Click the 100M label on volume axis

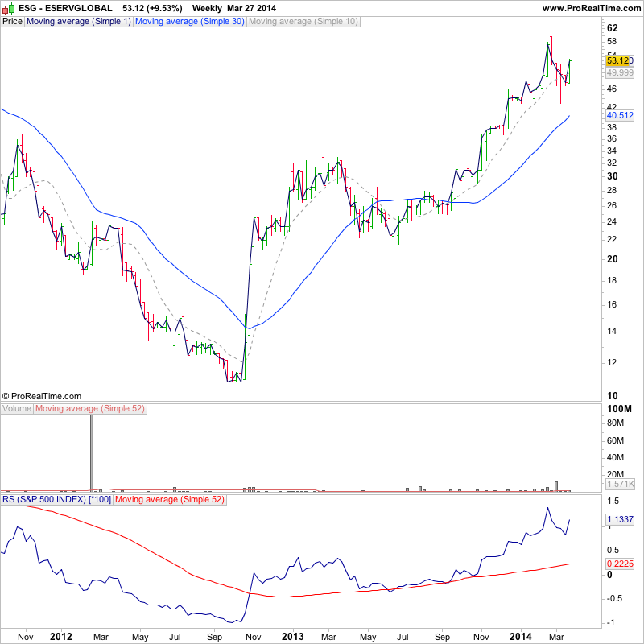pos(619,409)
